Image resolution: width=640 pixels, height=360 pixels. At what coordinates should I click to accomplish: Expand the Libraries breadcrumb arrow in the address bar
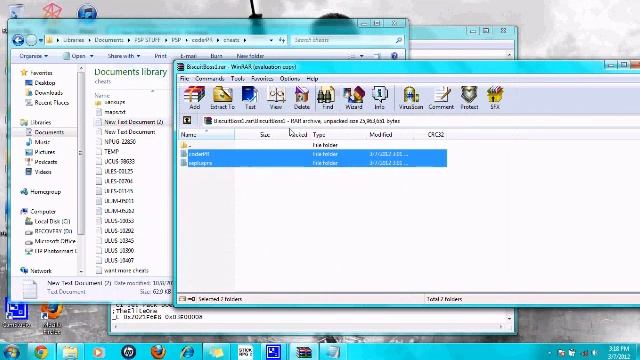pyautogui.click(x=89, y=40)
